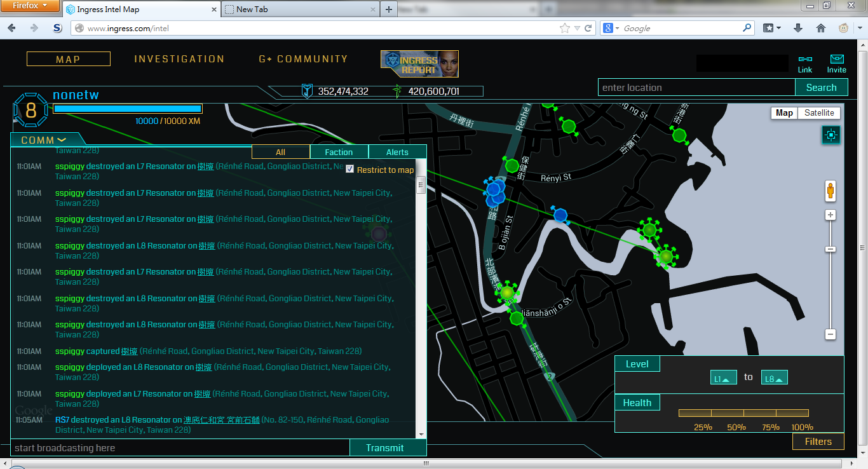Image resolution: width=868 pixels, height=469 pixels.
Task: Click the blue XM energy bar
Action: pos(127,109)
